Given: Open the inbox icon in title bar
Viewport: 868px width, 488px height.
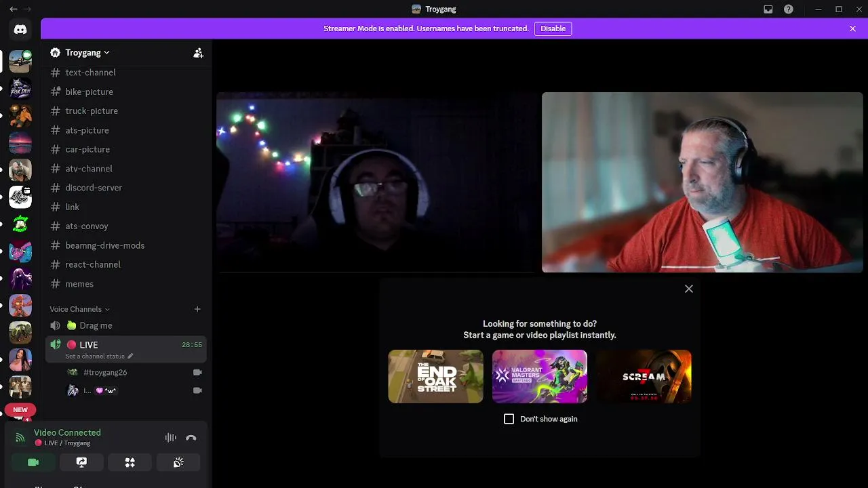Looking at the screenshot, I should (768, 9).
